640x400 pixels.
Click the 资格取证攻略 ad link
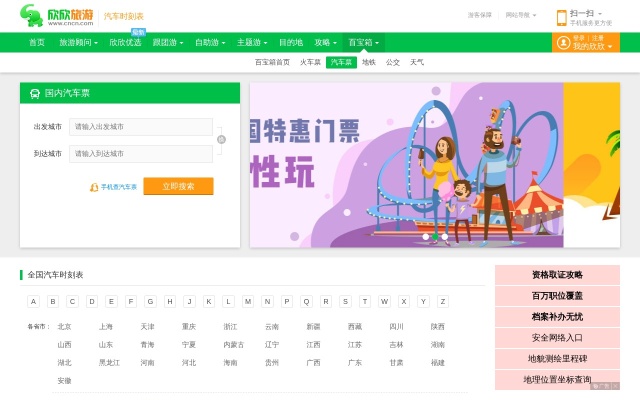(x=557, y=275)
